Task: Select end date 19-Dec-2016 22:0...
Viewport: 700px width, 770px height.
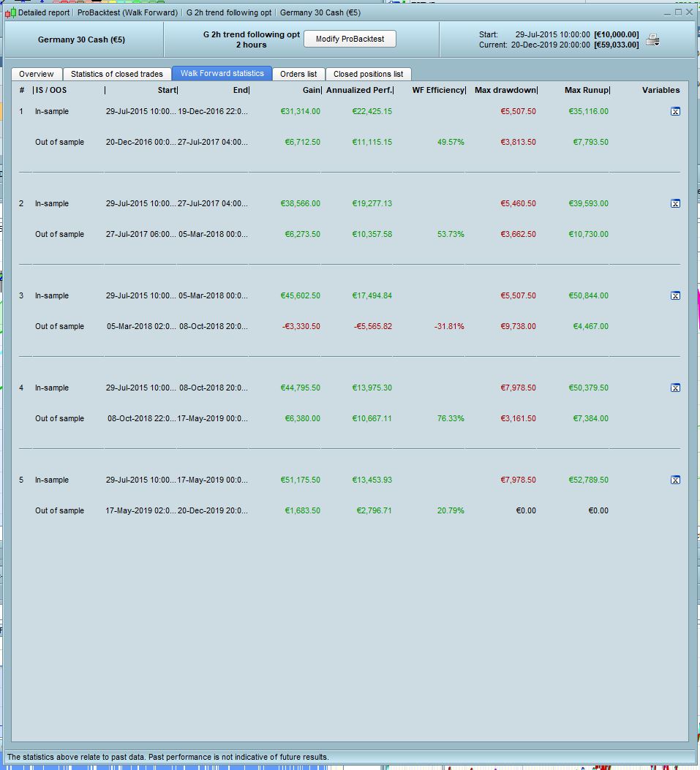Action: pyautogui.click(x=213, y=111)
